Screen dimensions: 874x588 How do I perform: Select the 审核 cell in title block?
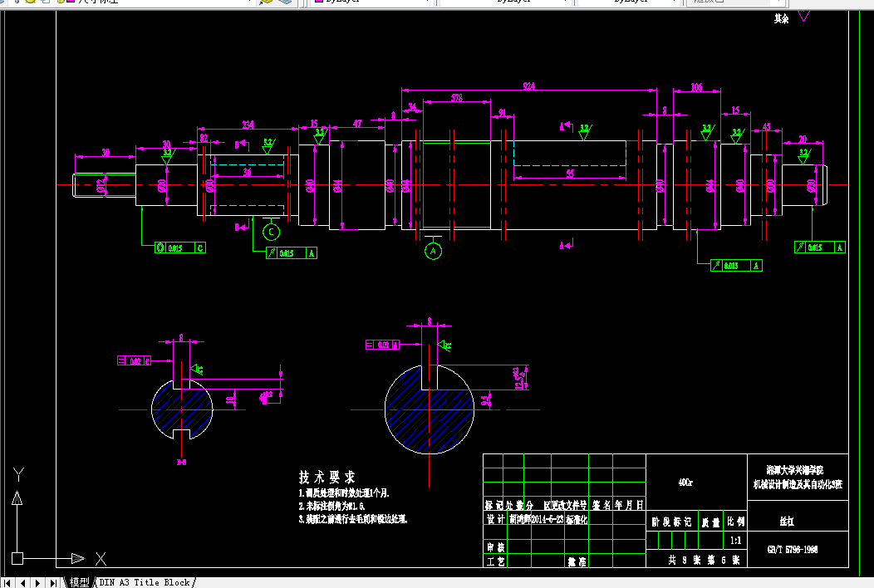tap(495, 547)
